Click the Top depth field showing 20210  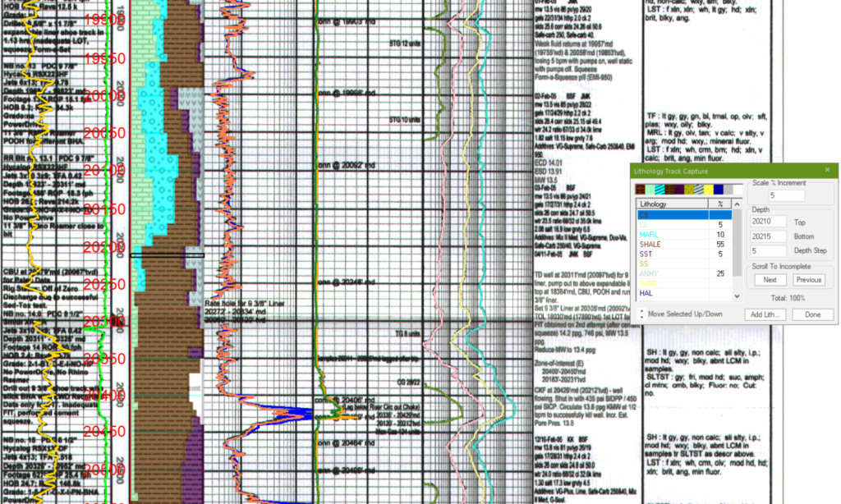point(767,221)
